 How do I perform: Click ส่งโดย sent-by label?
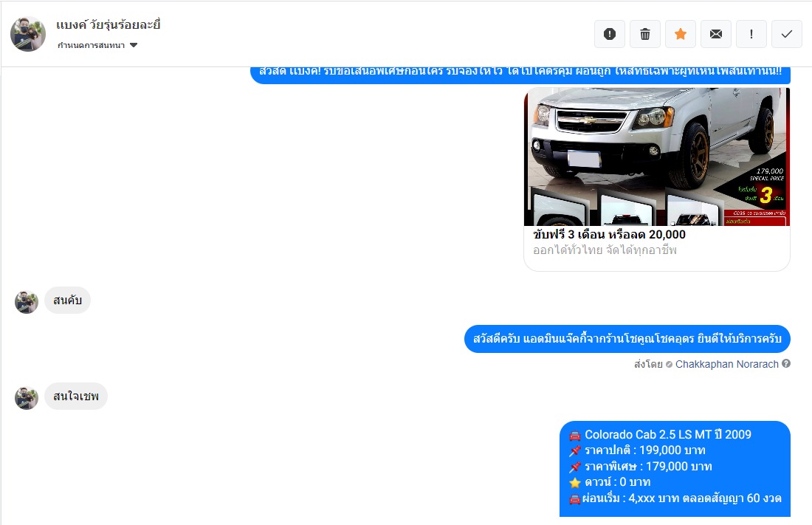[648, 364]
